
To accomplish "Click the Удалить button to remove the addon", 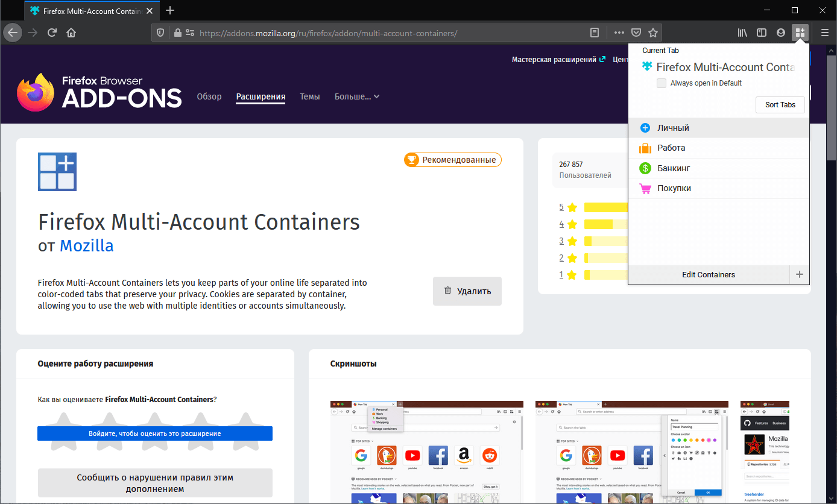I will tap(467, 291).
